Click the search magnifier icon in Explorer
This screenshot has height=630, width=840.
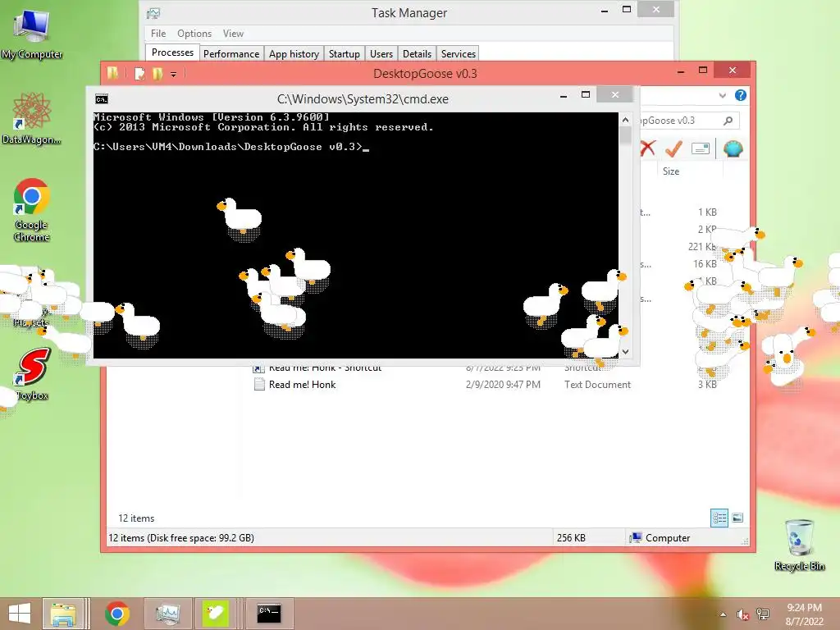[x=728, y=121]
